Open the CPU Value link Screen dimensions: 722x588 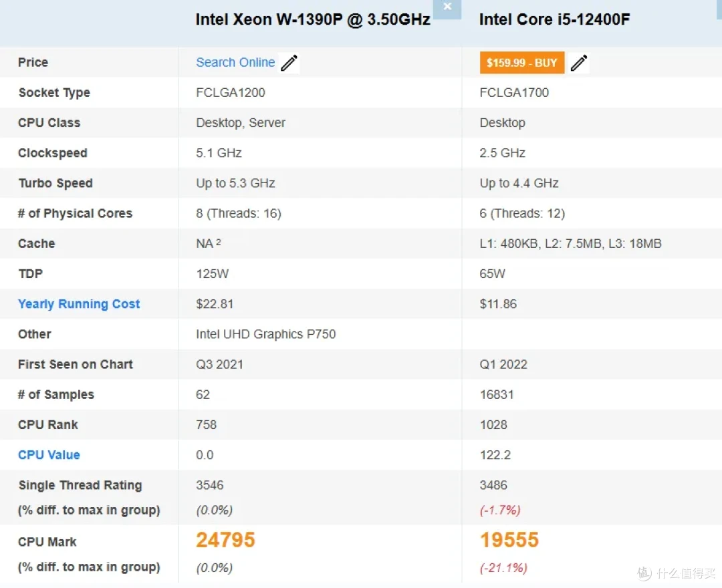(x=49, y=455)
